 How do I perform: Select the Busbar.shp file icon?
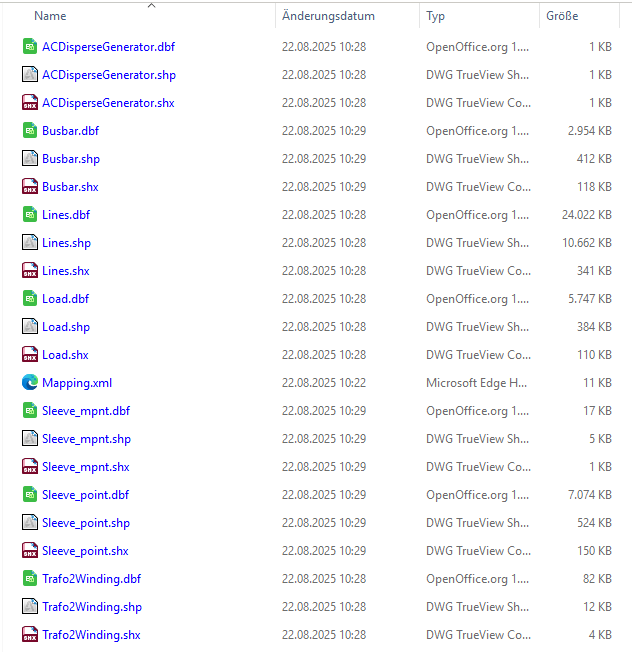30,158
